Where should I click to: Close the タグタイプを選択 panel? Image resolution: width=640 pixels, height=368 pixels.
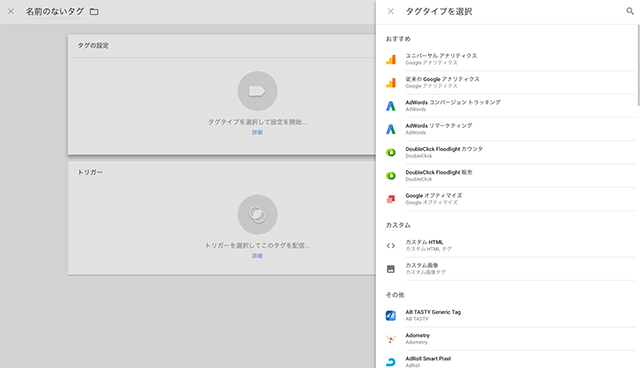point(391,11)
